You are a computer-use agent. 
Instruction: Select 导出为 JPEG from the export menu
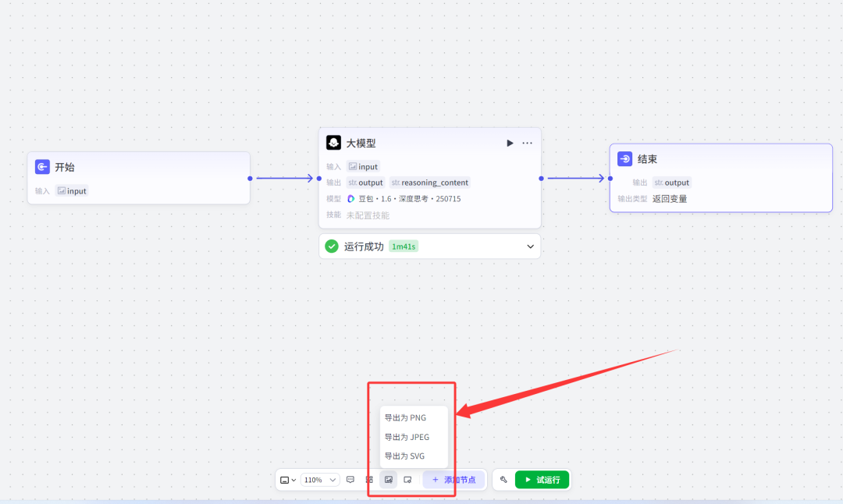point(414,437)
